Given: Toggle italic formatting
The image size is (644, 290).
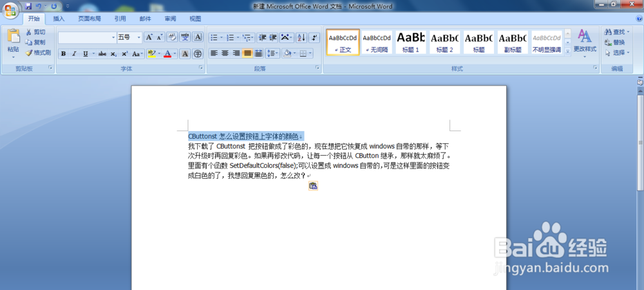Looking at the screenshot, I should (74, 54).
